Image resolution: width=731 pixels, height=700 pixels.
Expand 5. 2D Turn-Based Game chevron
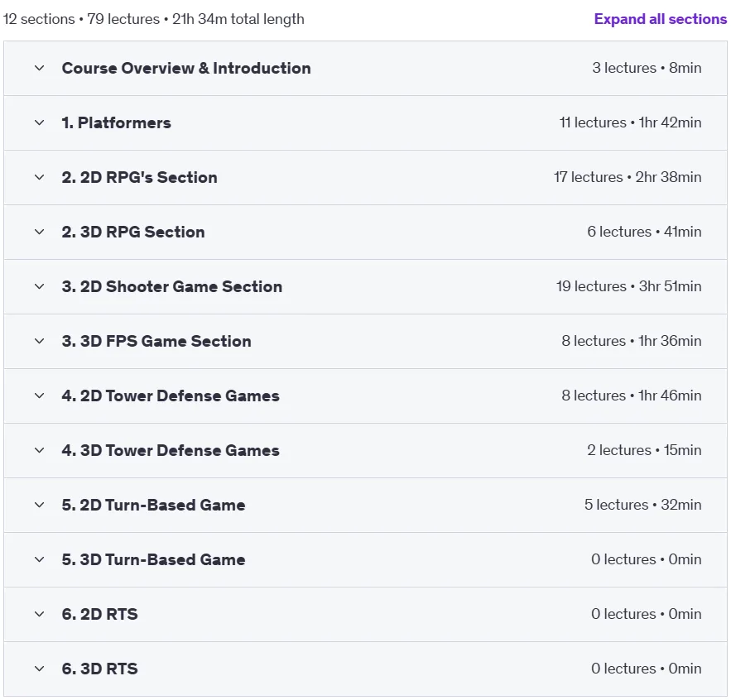40,505
